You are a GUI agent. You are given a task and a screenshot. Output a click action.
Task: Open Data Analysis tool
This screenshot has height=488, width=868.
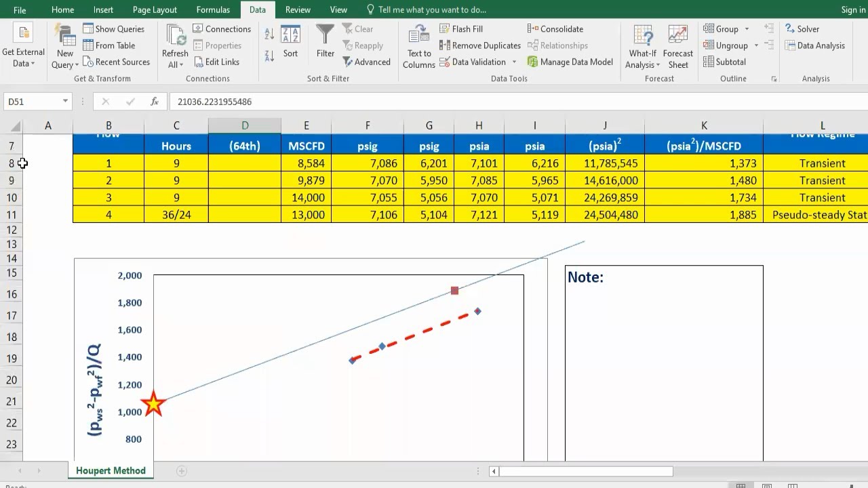click(815, 45)
